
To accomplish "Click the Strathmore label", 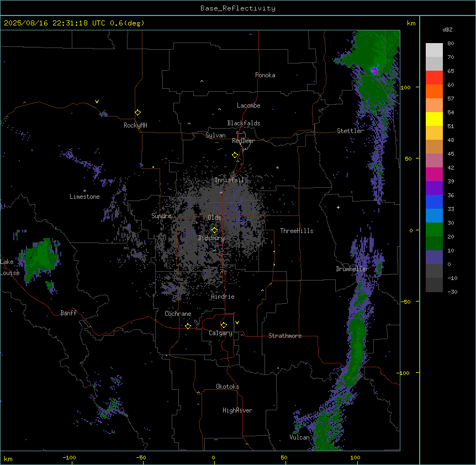I will (285, 336).
